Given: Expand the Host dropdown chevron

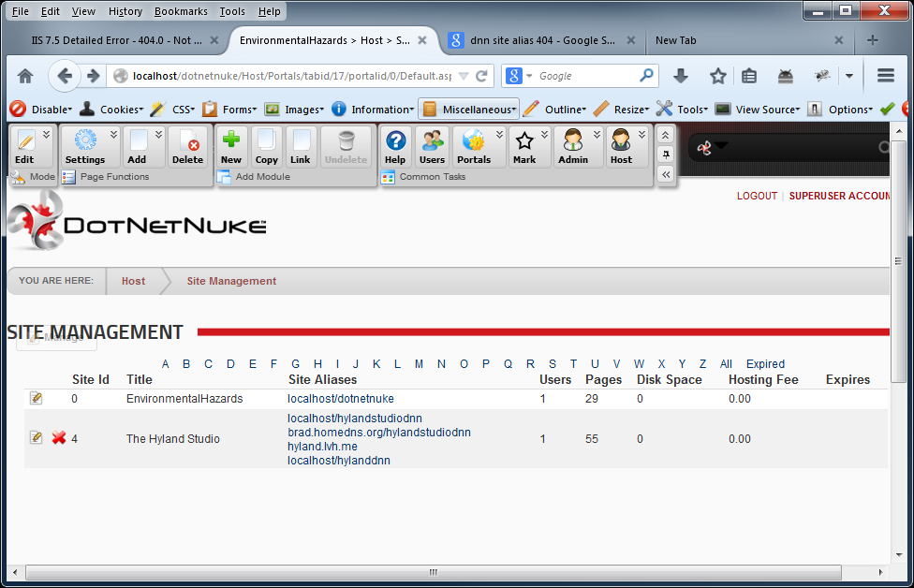Looking at the screenshot, I should click(641, 135).
